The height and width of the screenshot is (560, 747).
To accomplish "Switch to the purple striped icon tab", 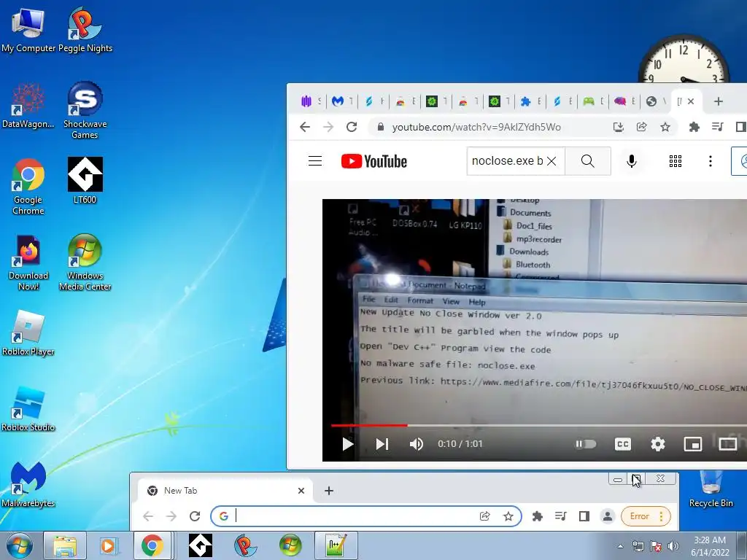I will pos(309,101).
